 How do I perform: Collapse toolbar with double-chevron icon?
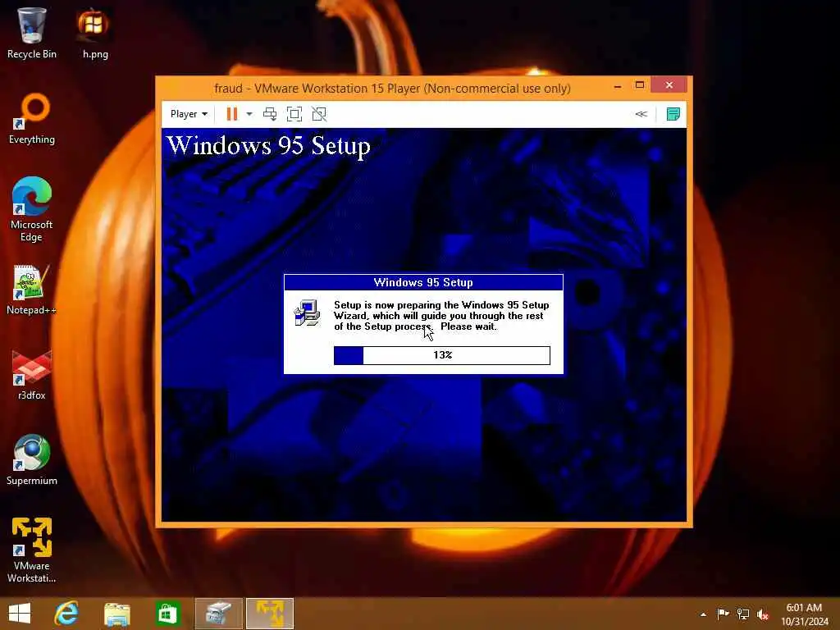[641, 114]
